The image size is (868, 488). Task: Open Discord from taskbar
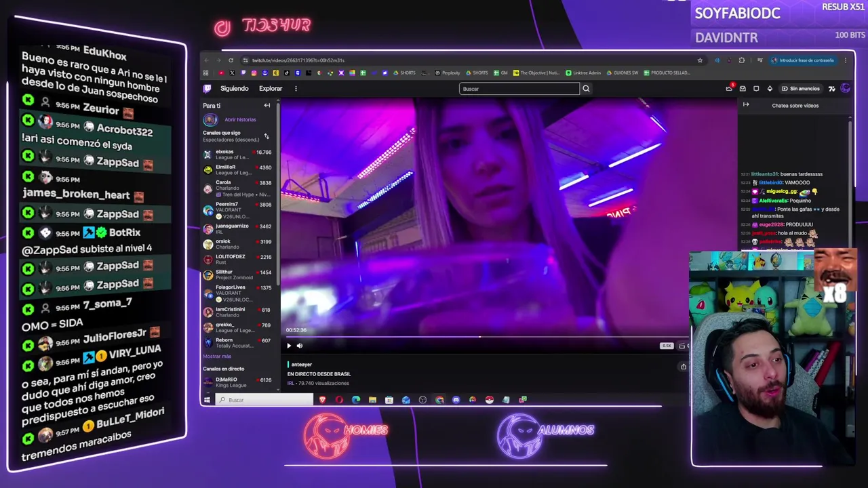point(456,400)
